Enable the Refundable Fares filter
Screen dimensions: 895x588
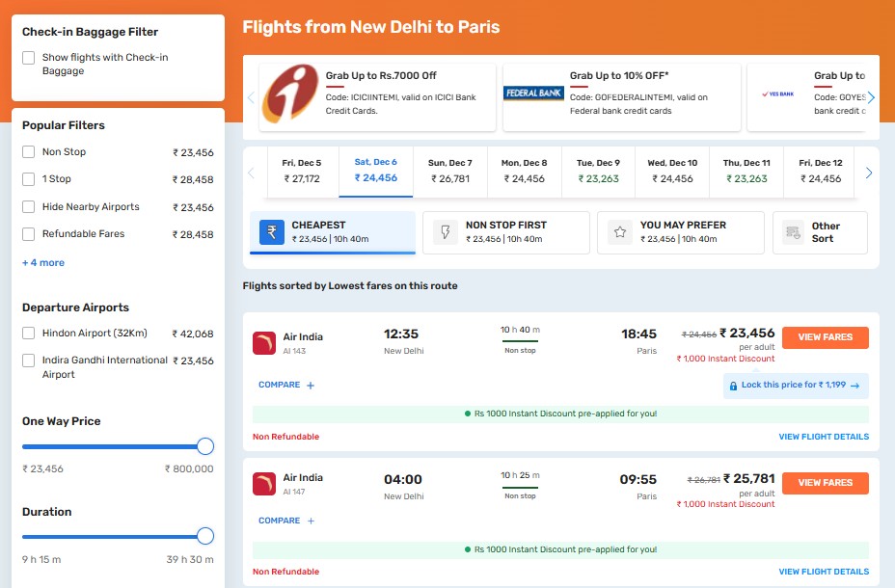point(27,233)
